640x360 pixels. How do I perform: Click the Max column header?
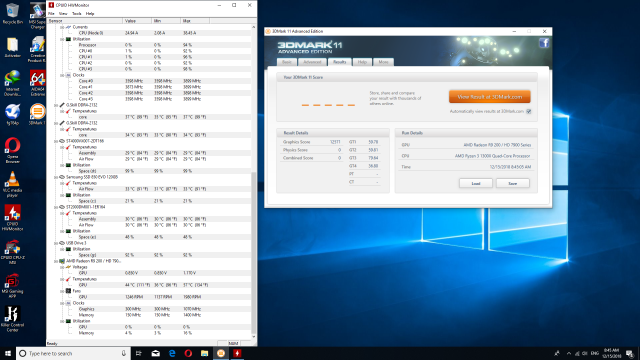[x=194, y=20]
